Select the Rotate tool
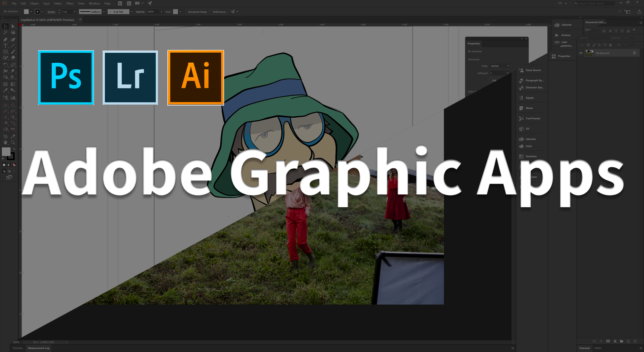Screen dimensions: 644x352 (5, 65)
